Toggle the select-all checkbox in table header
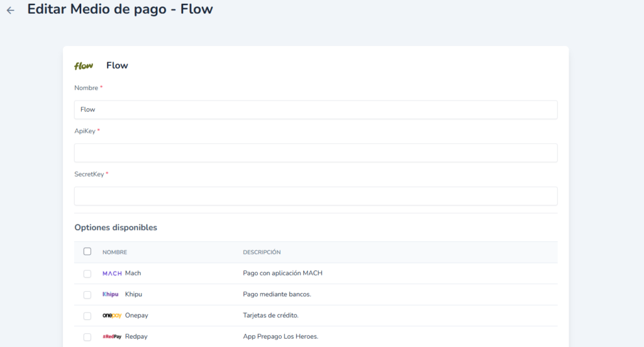 click(87, 251)
